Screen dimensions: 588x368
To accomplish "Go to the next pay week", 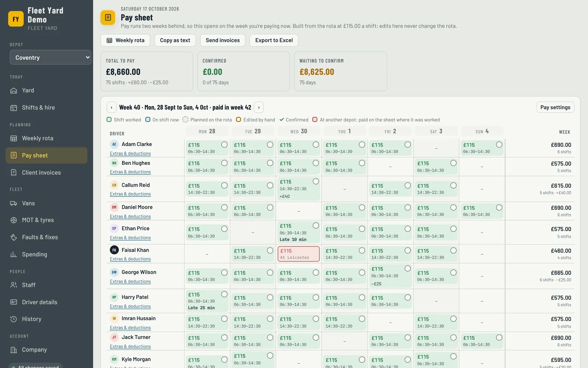I will tap(259, 107).
